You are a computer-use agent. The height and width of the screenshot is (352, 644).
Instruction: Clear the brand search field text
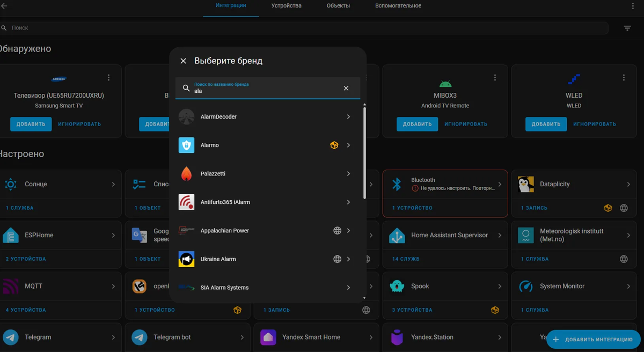pyautogui.click(x=346, y=88)
